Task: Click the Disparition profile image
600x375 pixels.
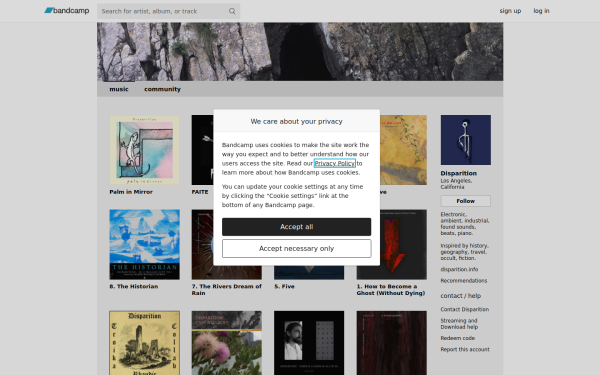Action: coord(465,140)
